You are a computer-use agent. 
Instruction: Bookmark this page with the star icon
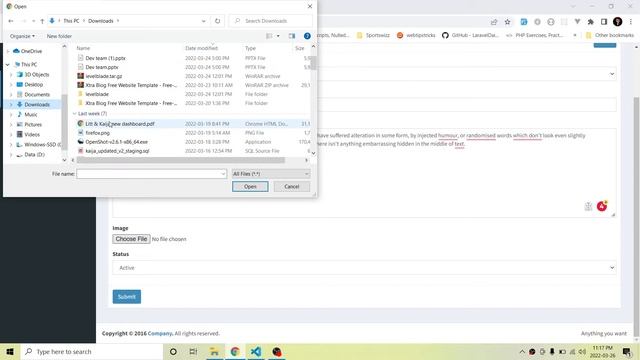click(x=507, y=22)
